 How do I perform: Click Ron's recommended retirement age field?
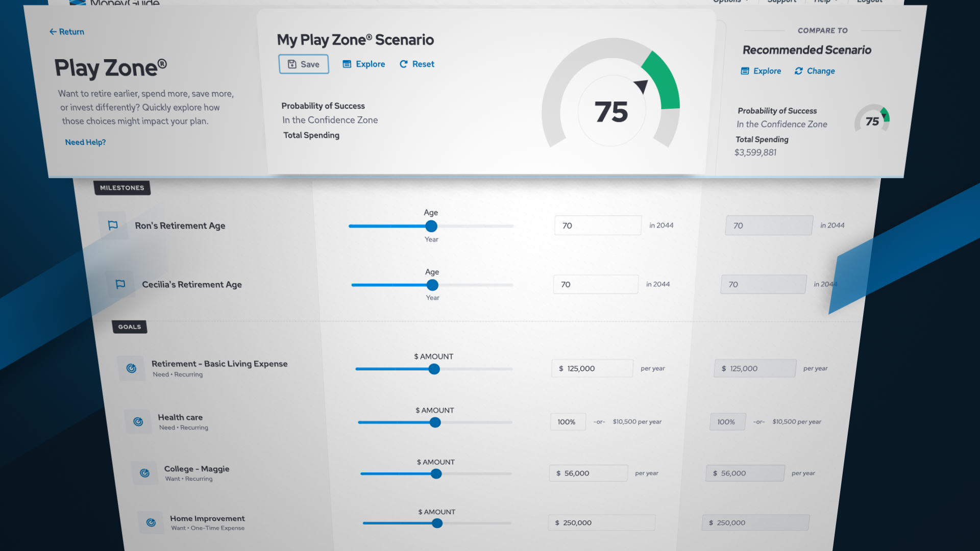click(769, 226)
